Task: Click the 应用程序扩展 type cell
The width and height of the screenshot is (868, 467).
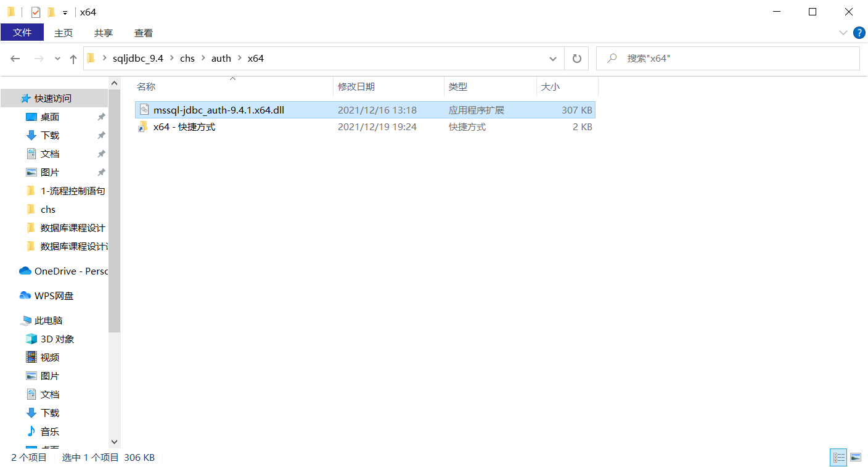Action: pos(477,110)
